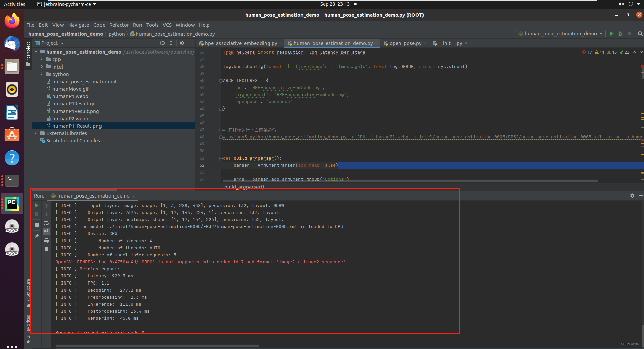This screenshot has width=644, height=349.
Task: Start debugging with the Debug icon
Action: pyautogui.click(x=620, y=34)
